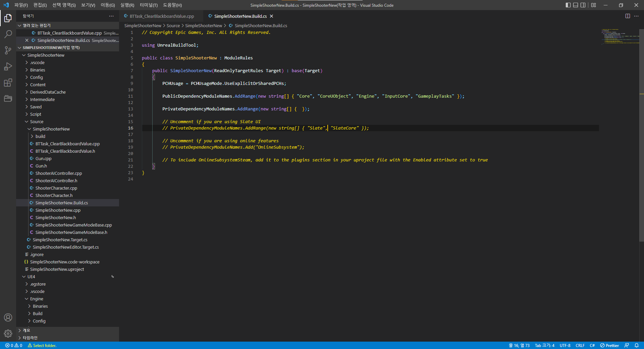Click the Split Editor Right icon
This screenshot has width=644, height=349.
(628, 16)
